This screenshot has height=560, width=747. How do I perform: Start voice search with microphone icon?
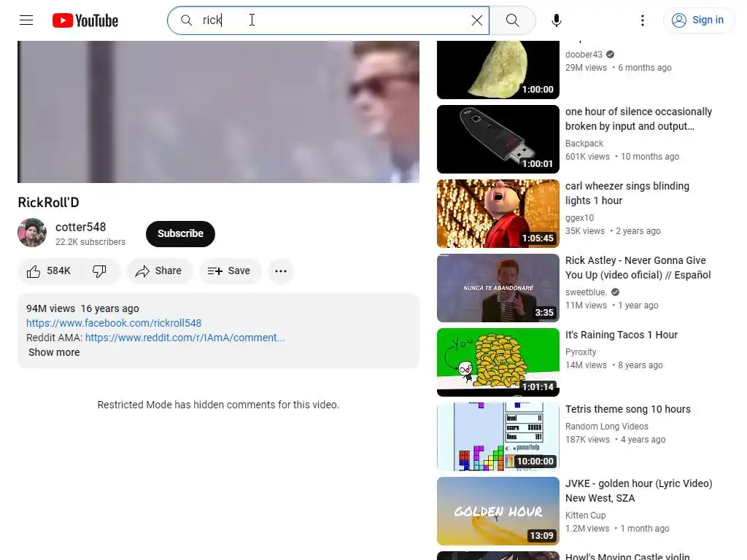click(x=556, y=20)
